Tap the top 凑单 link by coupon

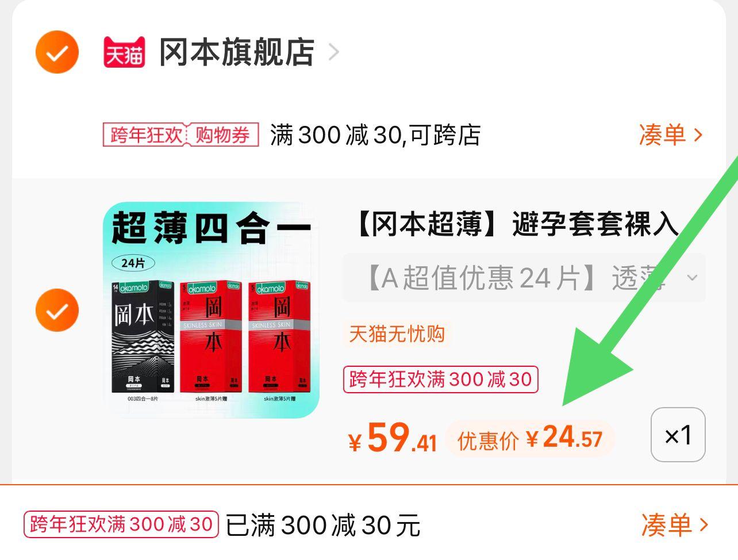671,135
